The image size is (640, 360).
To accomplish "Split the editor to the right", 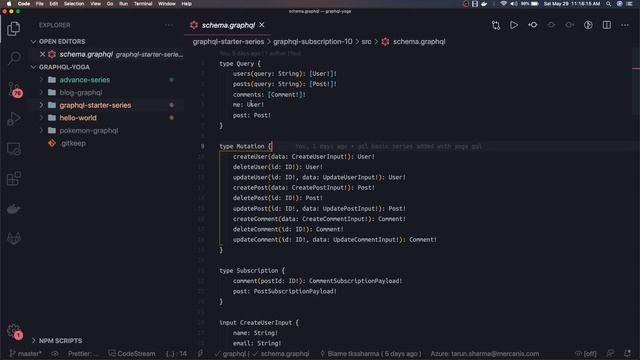I will pos(607,25).
